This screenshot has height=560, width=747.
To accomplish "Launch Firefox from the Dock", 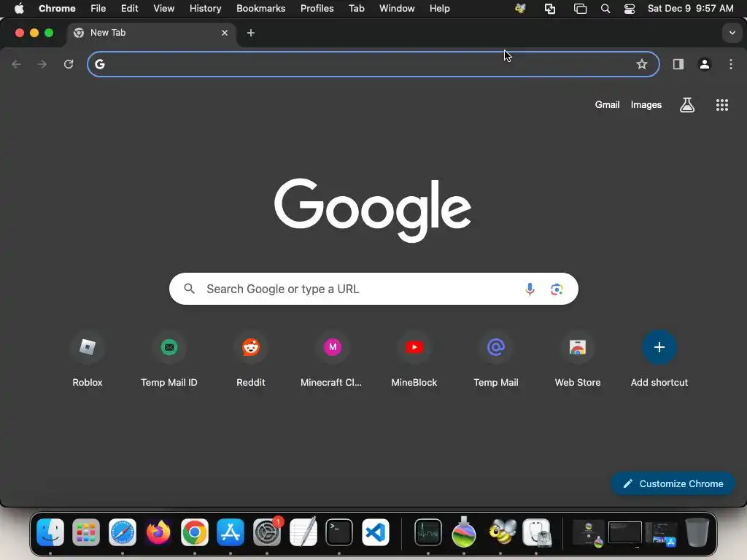I will tap(158, 532).
